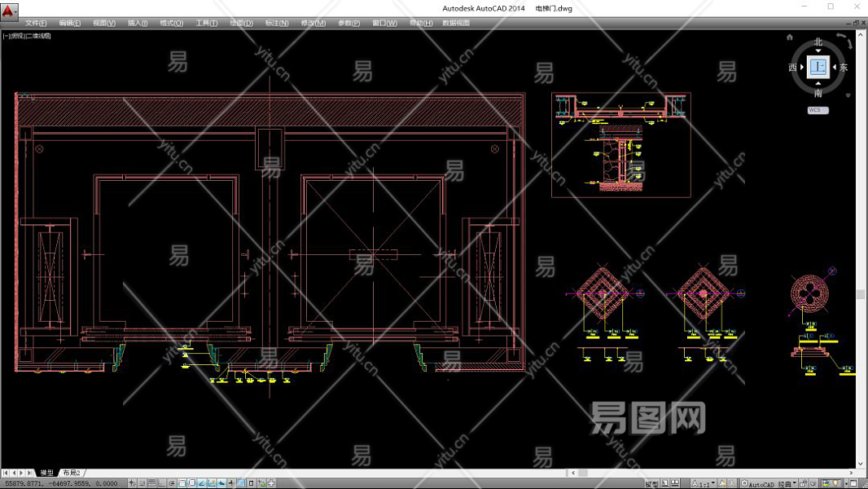Screen dimensions: 868x489
Task: Click the toolbar/window lock icon
Action: 803,483
